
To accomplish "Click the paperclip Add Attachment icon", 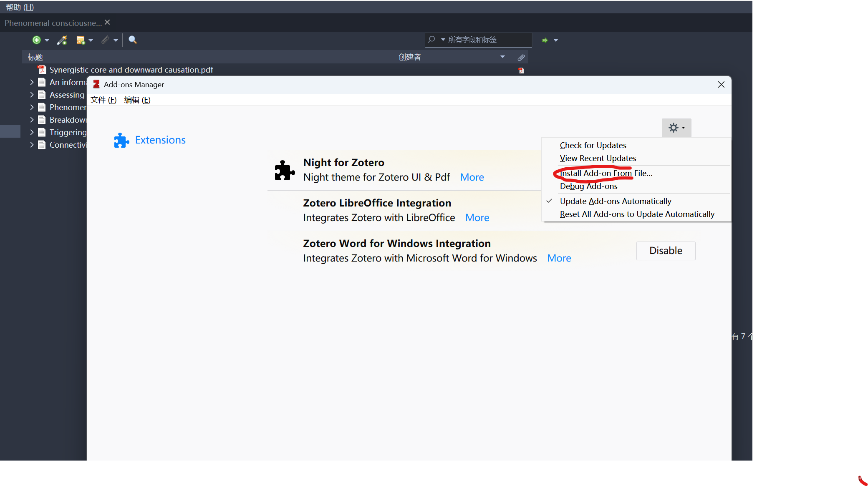I will pos(105,40).
